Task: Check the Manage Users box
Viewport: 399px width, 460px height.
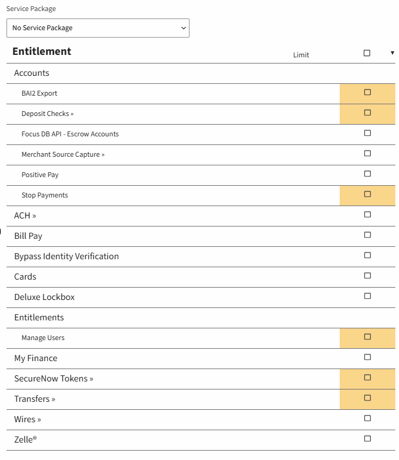Action: [x=367, y=337]
